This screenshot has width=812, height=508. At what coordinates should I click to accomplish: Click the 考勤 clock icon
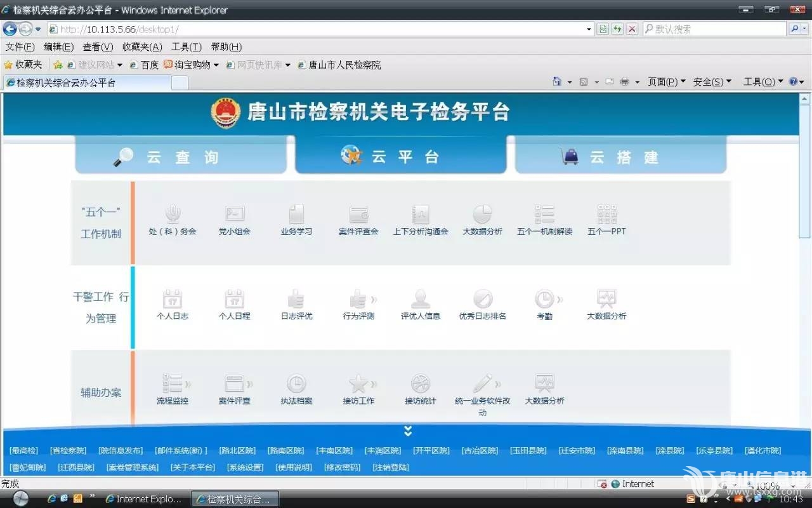coord(544,299)
